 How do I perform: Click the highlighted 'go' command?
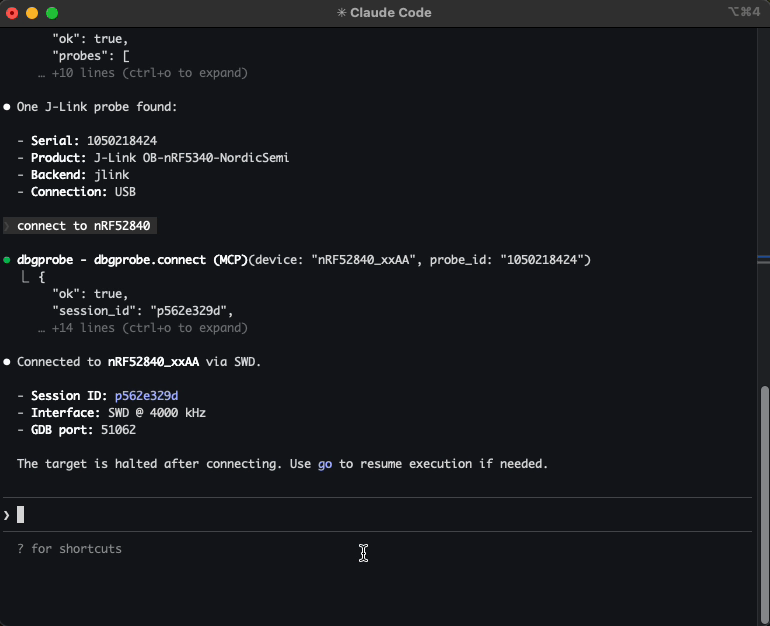click(x=325, y=464)
